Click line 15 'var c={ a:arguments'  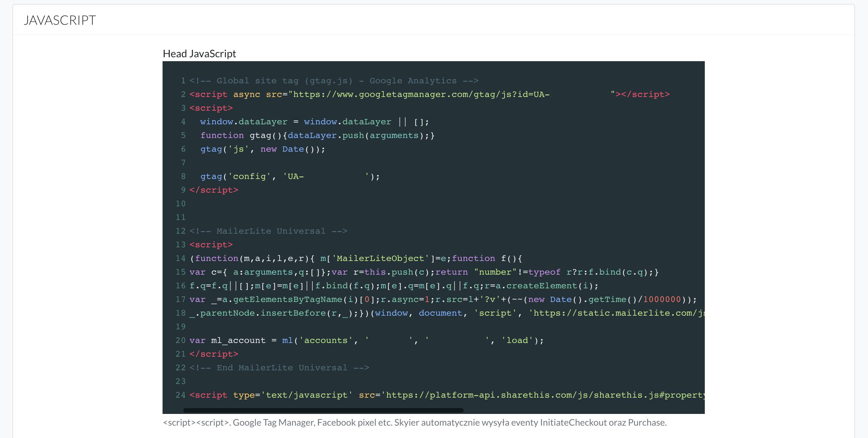coord(424,272)
